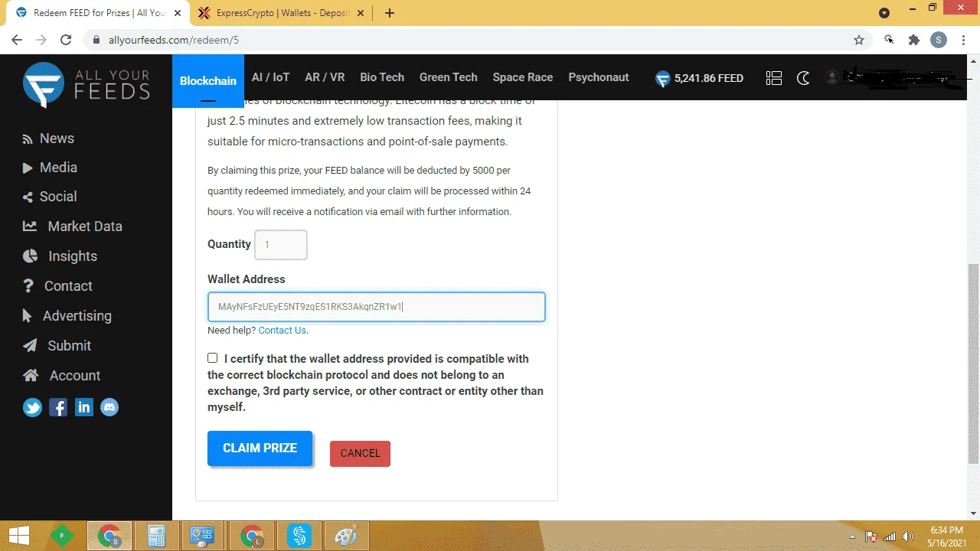Go to the Advertising sidebar link
This screenshot has height=551, width=980.
(x=67, y=316)
